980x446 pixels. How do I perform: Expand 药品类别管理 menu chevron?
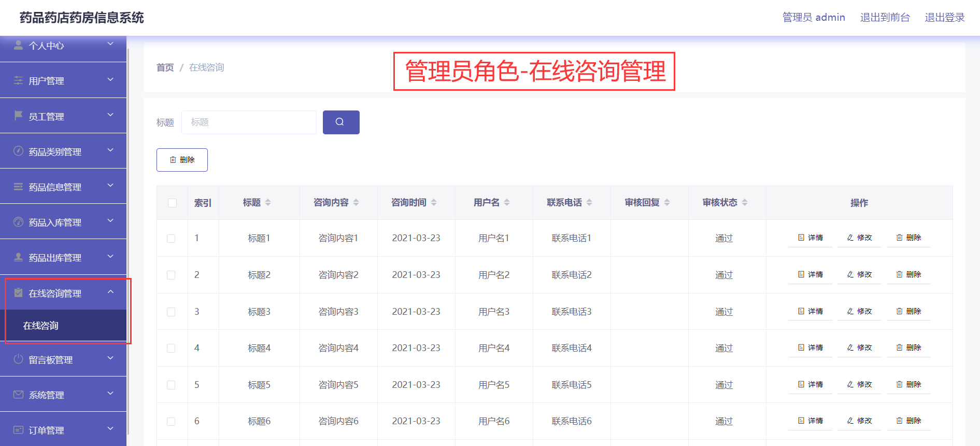(110, 150)
